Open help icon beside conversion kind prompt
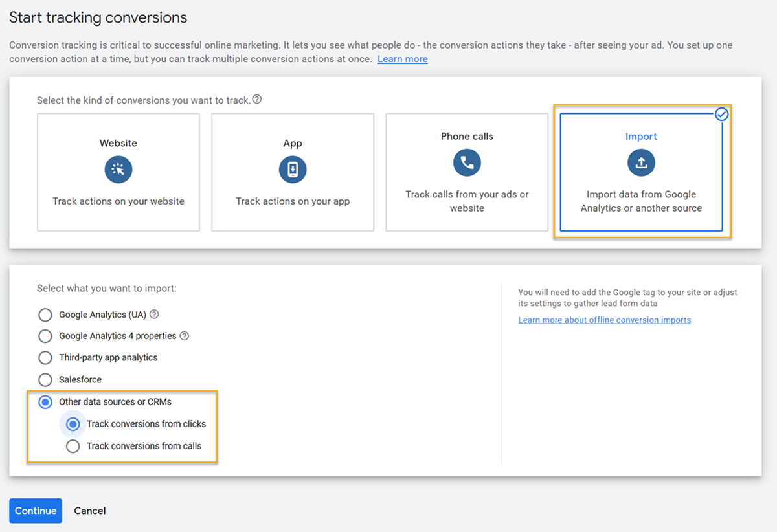Image resolution: width=777 pixels, height=532 pixels. pos(257,100)
